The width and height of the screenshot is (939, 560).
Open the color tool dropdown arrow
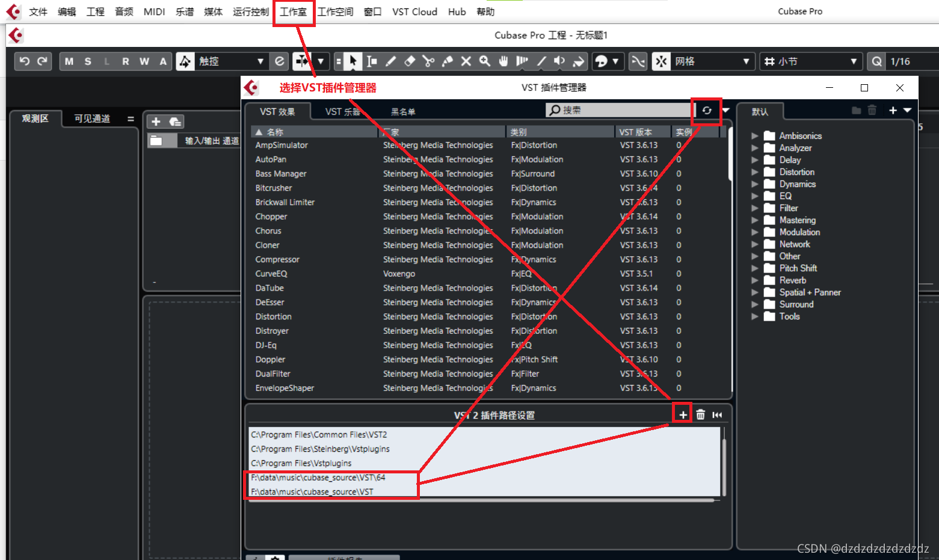[x=615, y=61]
